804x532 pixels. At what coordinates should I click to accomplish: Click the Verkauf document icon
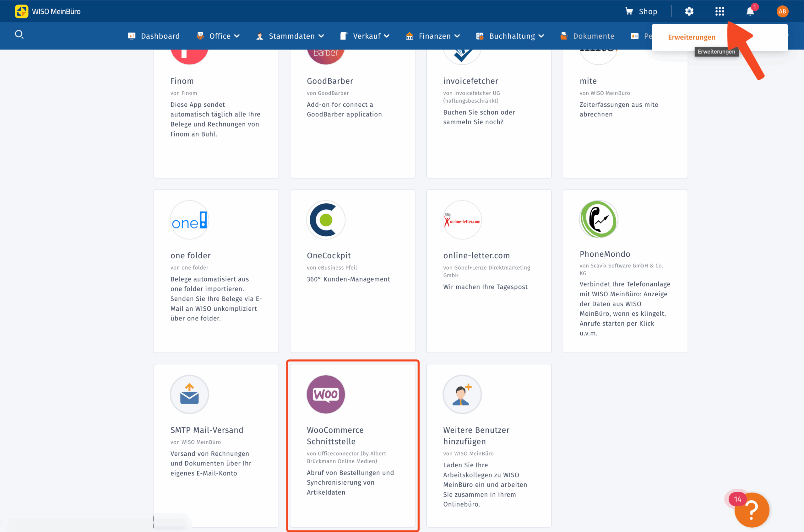(344, 36)
